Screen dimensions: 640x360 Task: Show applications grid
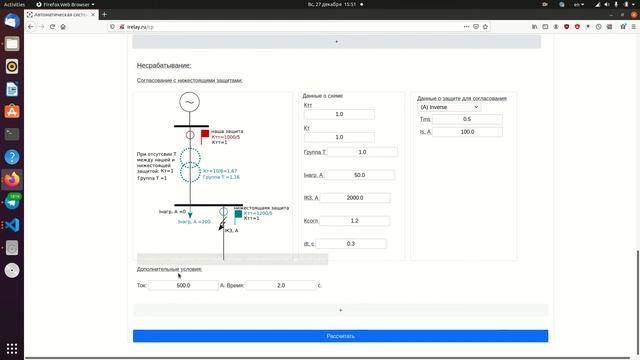[x=12, y=348]
